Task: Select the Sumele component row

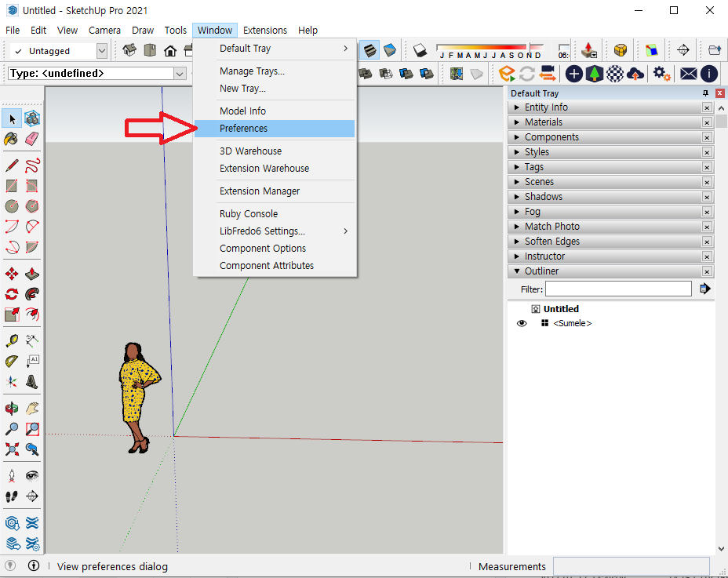Action: [x=572, y=324]
